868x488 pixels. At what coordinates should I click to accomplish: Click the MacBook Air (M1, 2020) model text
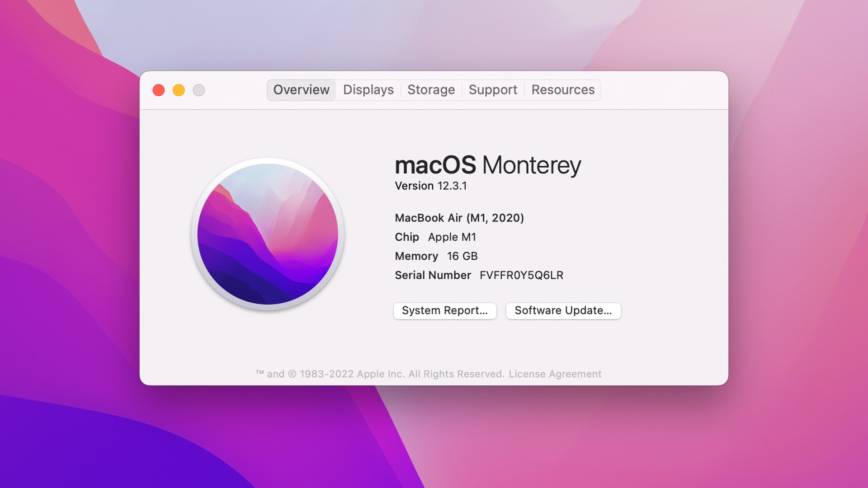tap(459, 218)
